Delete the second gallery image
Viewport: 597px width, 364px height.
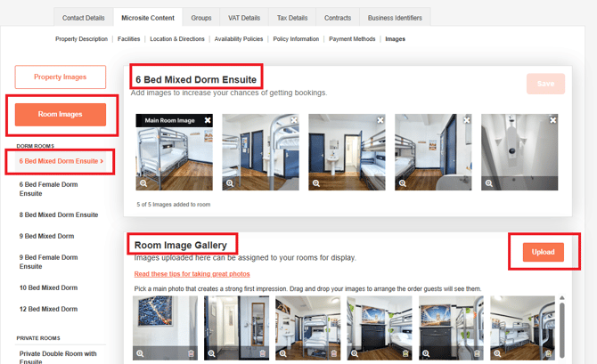(262, 353)
